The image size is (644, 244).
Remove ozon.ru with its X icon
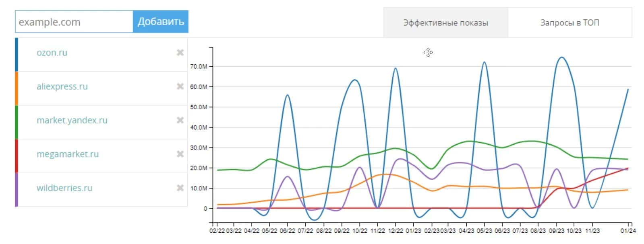[180, 53]
